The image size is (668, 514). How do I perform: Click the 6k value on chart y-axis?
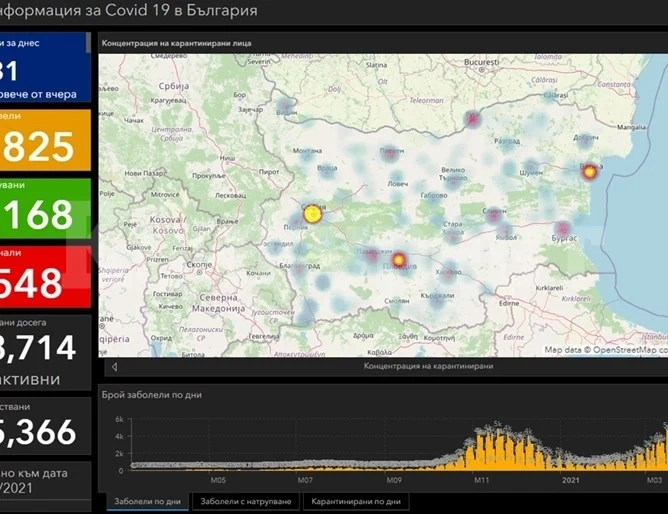pos(119,419)
